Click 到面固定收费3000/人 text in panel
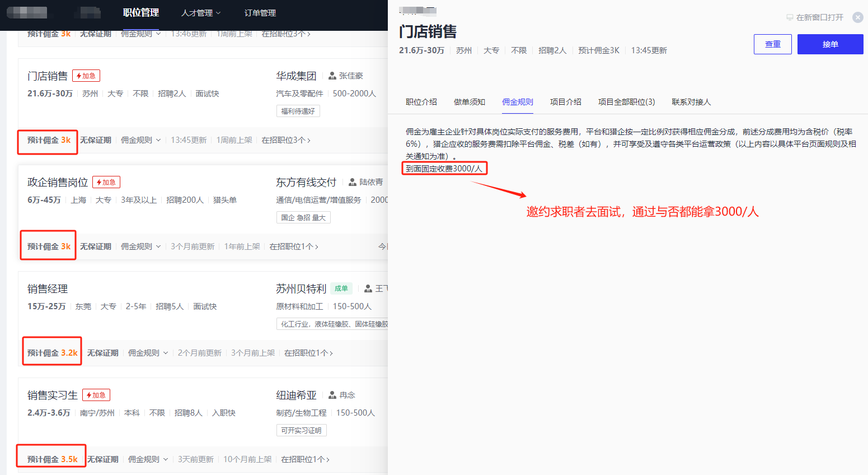This screenshot has width=868, height=475. click(x=444, y=169)
